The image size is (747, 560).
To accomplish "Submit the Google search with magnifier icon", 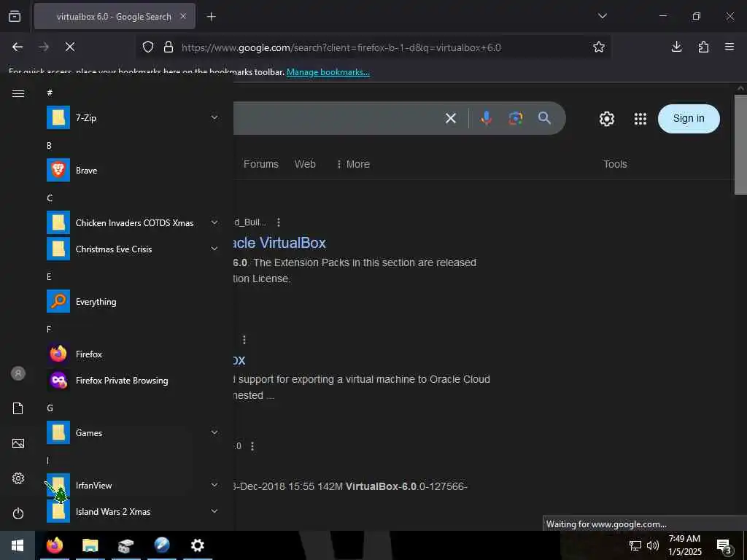I will click(544, 117).
